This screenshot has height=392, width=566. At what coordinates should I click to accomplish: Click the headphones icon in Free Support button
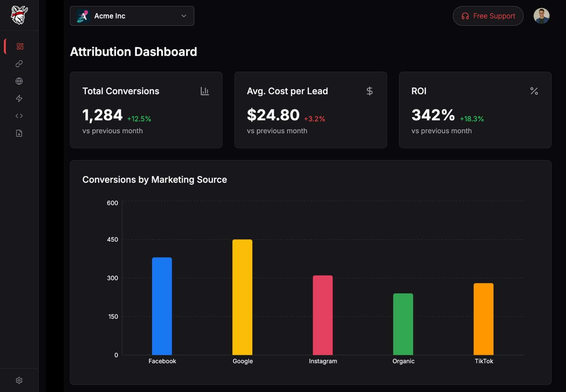465,16
